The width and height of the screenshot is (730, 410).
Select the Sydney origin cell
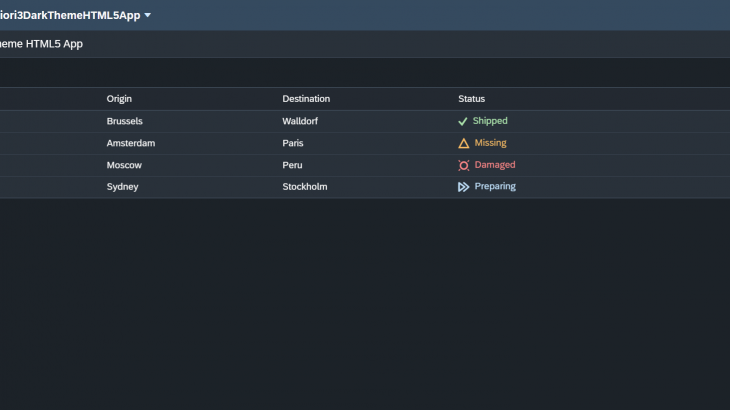click(122, 187)
